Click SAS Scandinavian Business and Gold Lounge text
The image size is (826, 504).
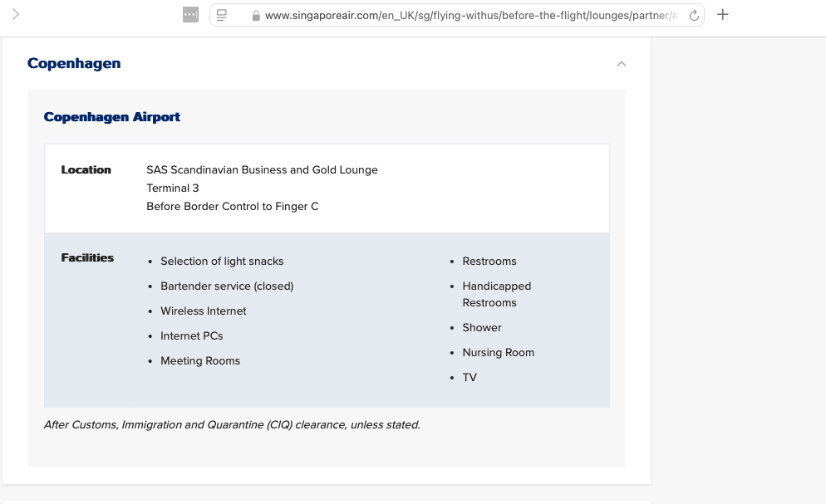tap(262, 170)
